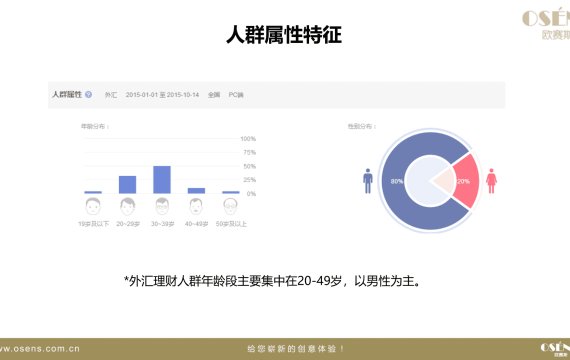Select the 30~39岁 glasses face icon
The width and height of the screenshot is (570, 360).
click(x=162, y=206)
